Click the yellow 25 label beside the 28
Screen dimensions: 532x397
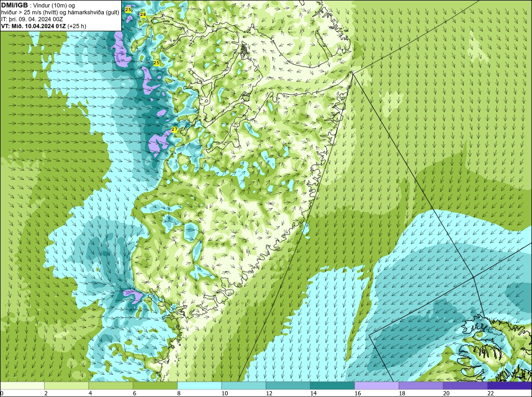click(128, 10)
